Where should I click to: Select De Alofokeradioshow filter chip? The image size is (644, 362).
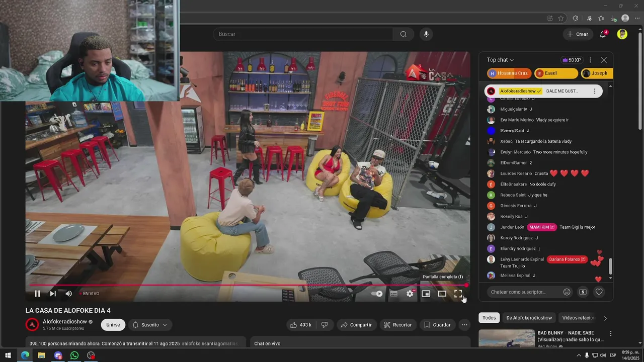(529, 318)
